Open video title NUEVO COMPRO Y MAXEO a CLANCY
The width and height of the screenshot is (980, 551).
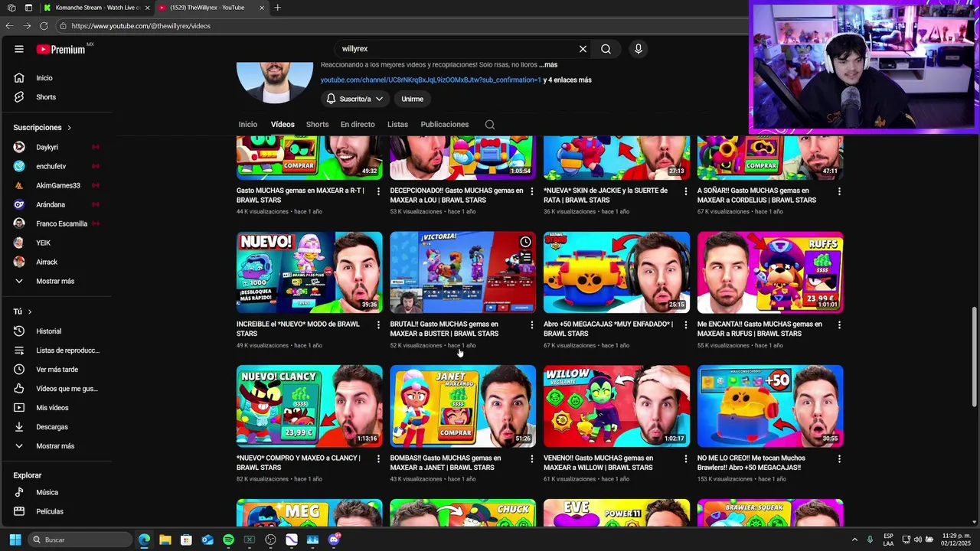point(299,463)
